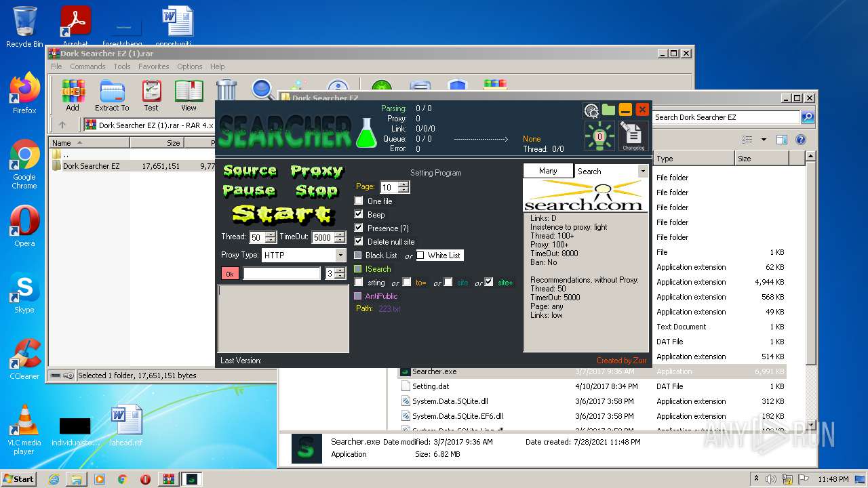
Task: Click text field beside Ok button
Action: pos(282,273)
